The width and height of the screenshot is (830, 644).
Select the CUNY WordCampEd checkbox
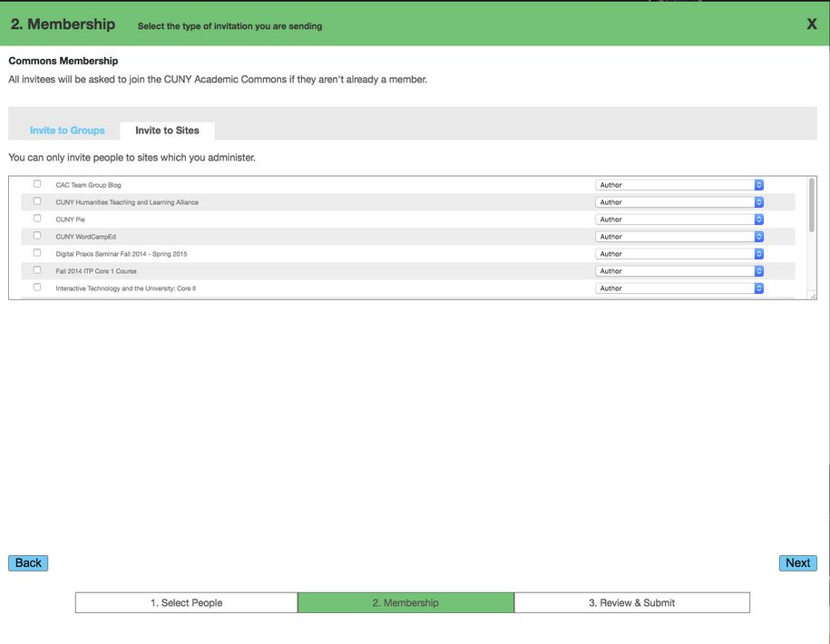(x=37, y=236)
